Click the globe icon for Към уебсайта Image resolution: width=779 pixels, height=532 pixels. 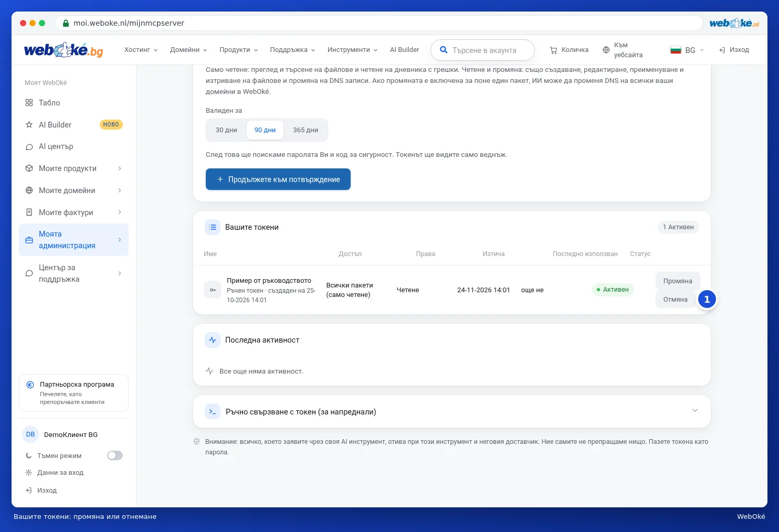(x=606, y=50)
